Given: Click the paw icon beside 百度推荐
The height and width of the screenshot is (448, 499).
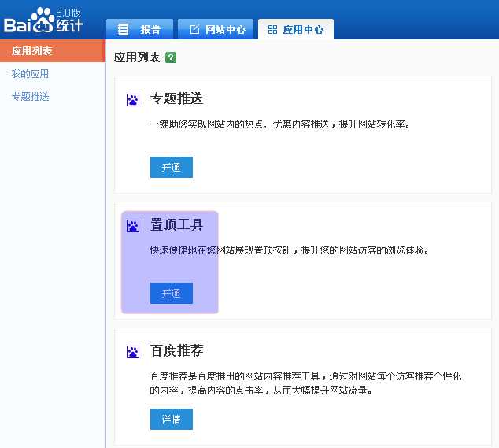Looking at the screenshot, I should point(133,352).
